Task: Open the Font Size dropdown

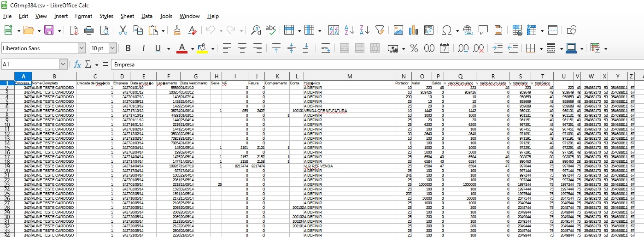Action: click(x=112, y=48)
